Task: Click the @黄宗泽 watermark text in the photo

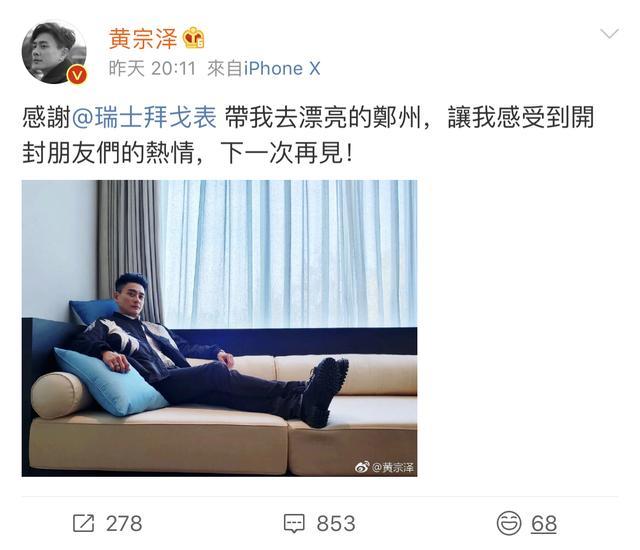Action: 393,467
